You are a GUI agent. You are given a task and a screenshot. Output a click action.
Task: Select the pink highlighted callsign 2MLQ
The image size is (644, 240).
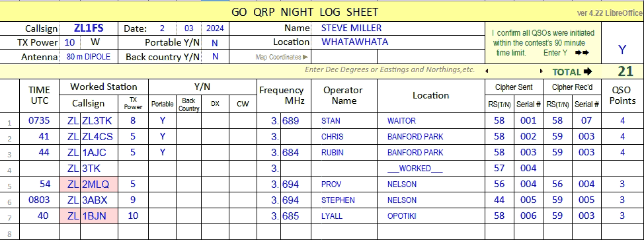(99, 184)
